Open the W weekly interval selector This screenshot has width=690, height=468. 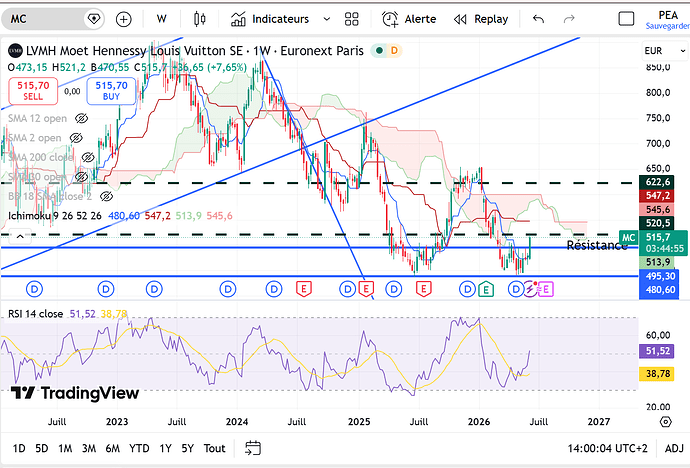(x=161, y=19)
